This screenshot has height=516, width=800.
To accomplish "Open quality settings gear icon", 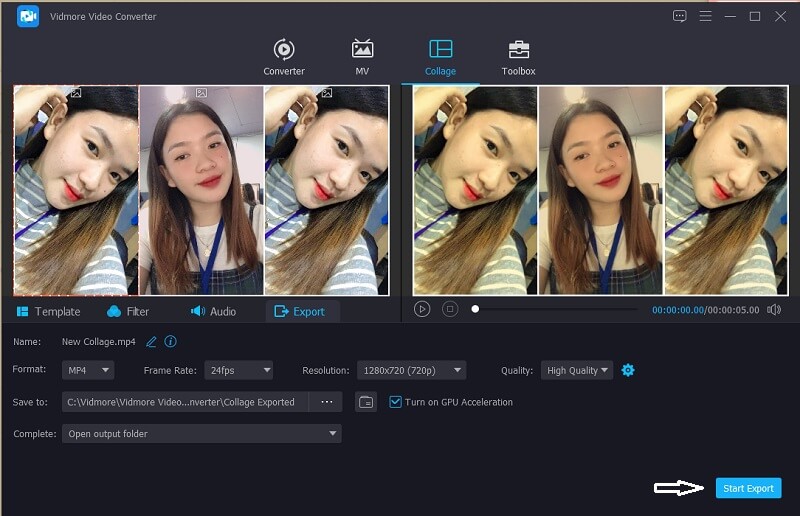I will (628, 370).
